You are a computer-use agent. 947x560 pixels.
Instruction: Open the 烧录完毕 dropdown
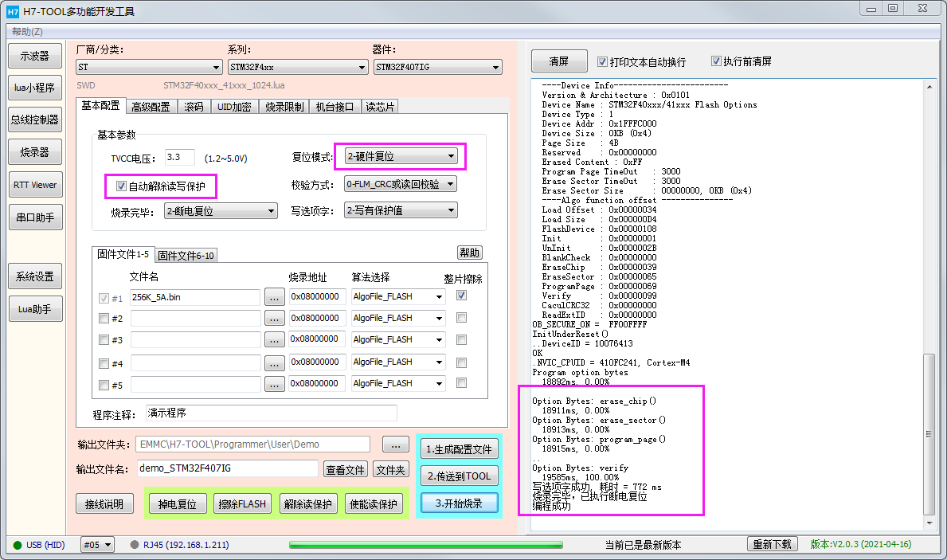pos(221,211)
